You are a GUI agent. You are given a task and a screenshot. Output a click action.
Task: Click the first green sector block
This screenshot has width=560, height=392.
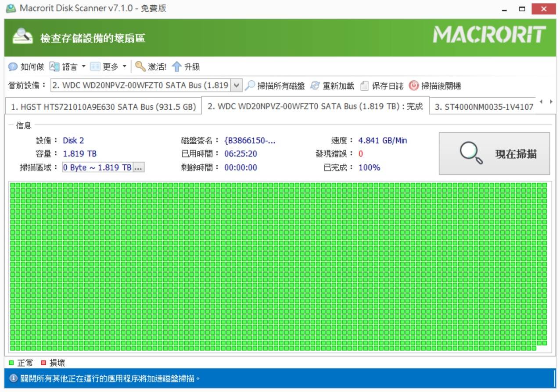(13, 185)
